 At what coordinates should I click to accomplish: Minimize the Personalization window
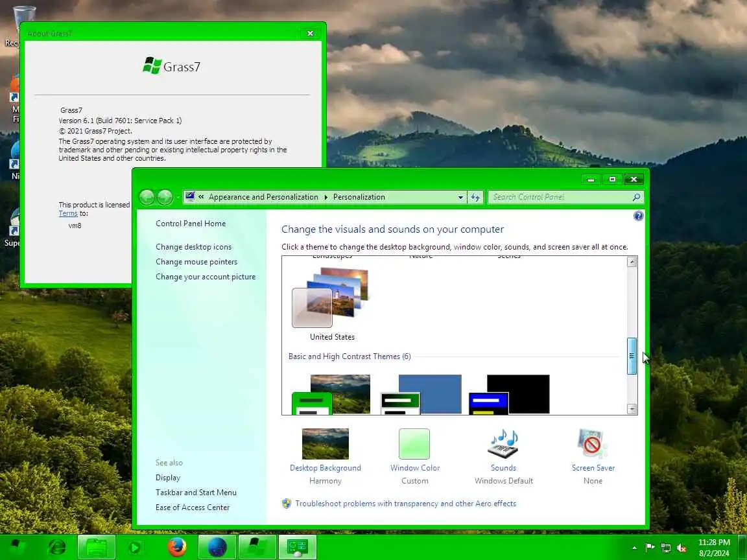591,180
